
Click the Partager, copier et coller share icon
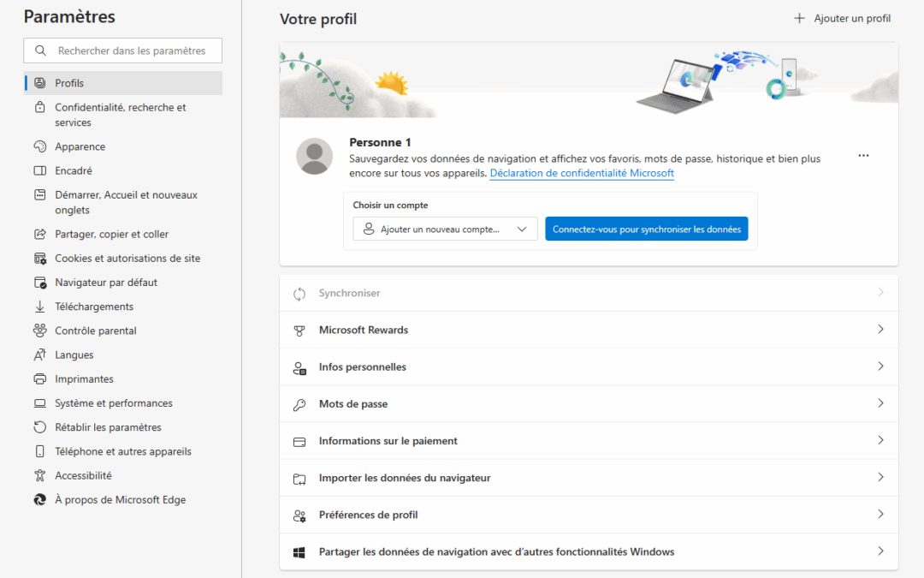point(39,234)
